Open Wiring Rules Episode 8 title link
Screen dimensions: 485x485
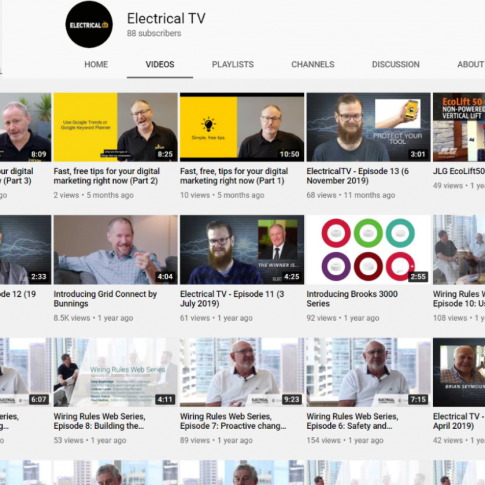pos(99,421)
